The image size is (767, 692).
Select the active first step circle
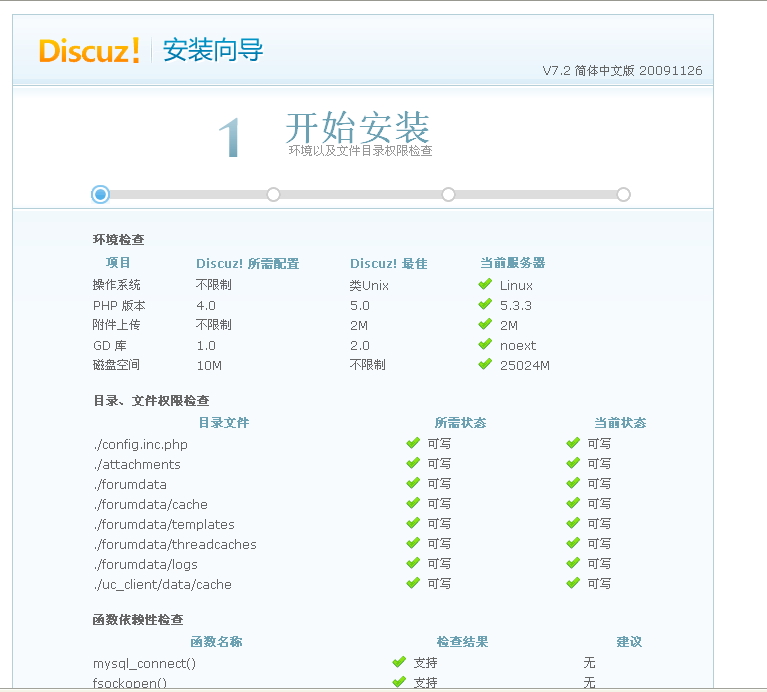pyautogui.click(x=100, y=195)
